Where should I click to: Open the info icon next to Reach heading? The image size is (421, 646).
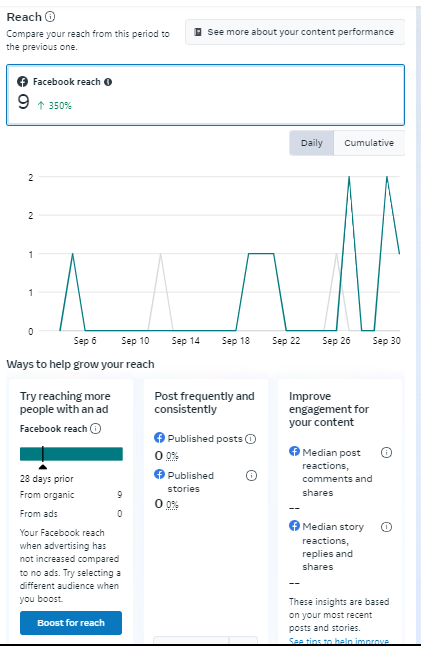(50, 17)
